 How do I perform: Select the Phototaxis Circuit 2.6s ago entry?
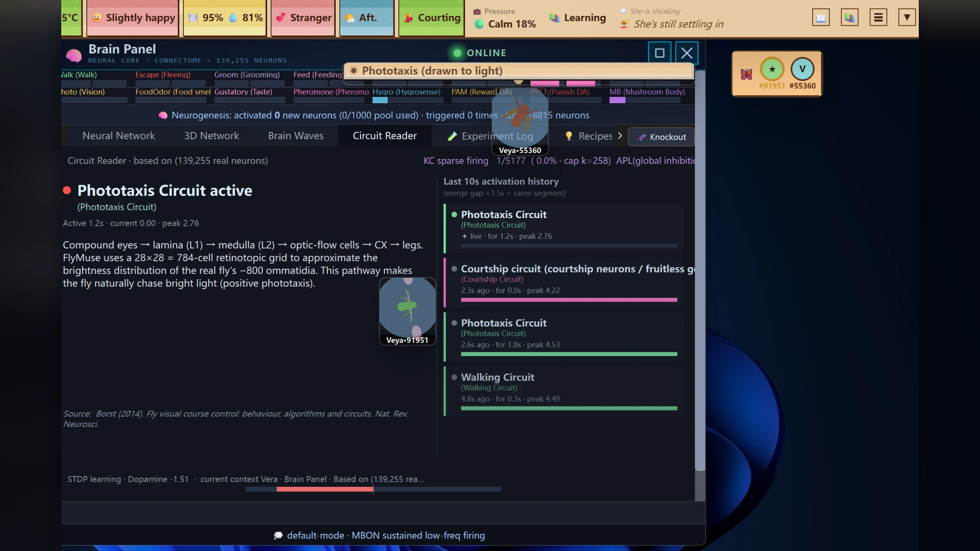[563, 336]
